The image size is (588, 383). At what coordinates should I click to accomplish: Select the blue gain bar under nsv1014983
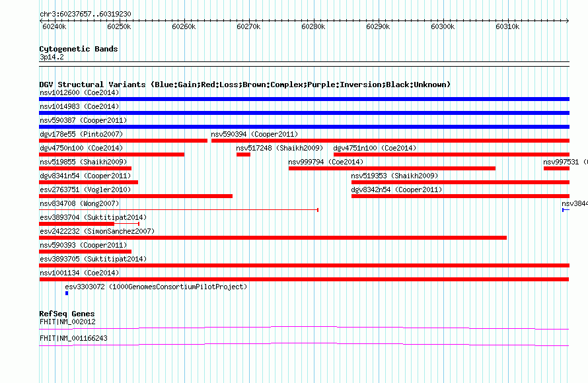(304, 113)
